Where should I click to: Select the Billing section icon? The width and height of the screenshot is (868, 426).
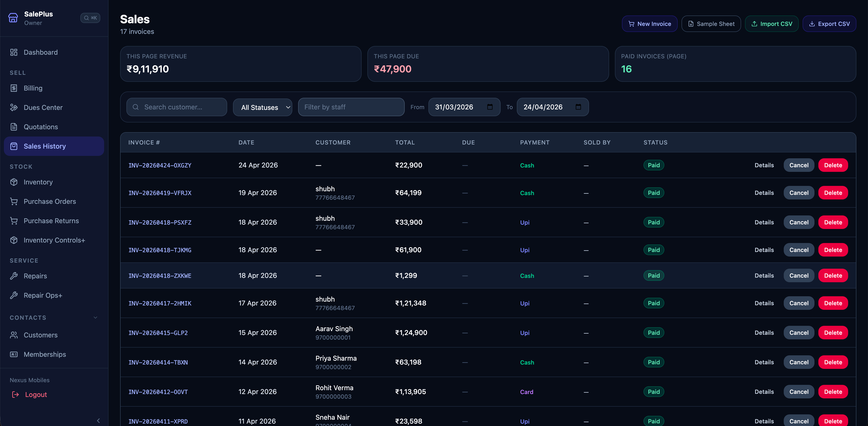[x=14, y=88]
